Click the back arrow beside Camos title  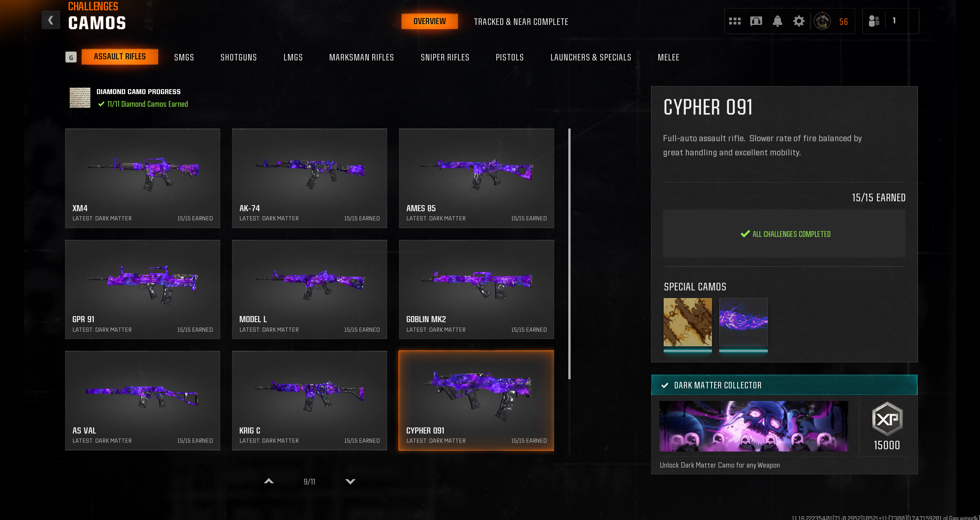coord(51,20)
